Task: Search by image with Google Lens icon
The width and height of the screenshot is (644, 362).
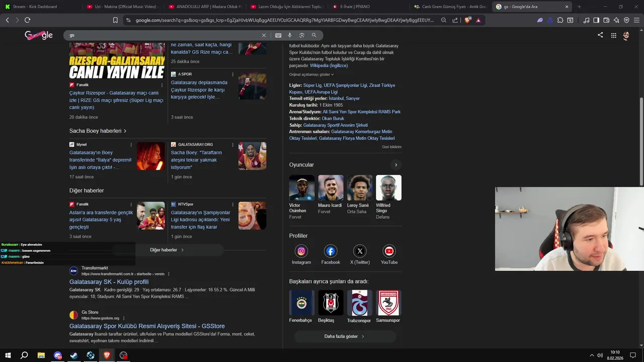Action: tap(302, 35)
